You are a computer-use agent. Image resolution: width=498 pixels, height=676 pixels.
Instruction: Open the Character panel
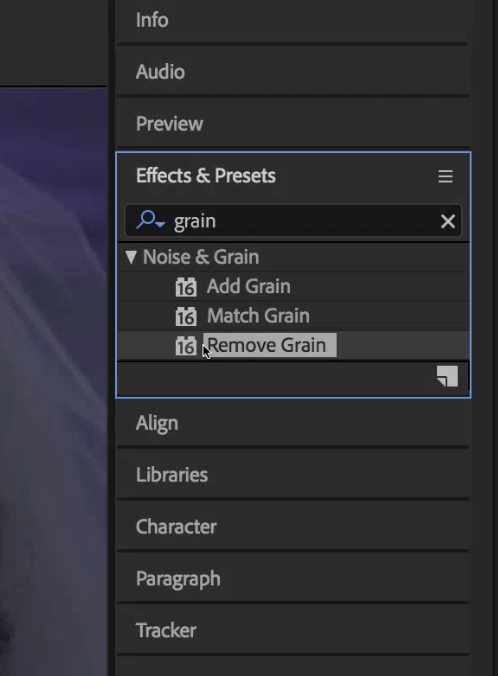point(293,526)
